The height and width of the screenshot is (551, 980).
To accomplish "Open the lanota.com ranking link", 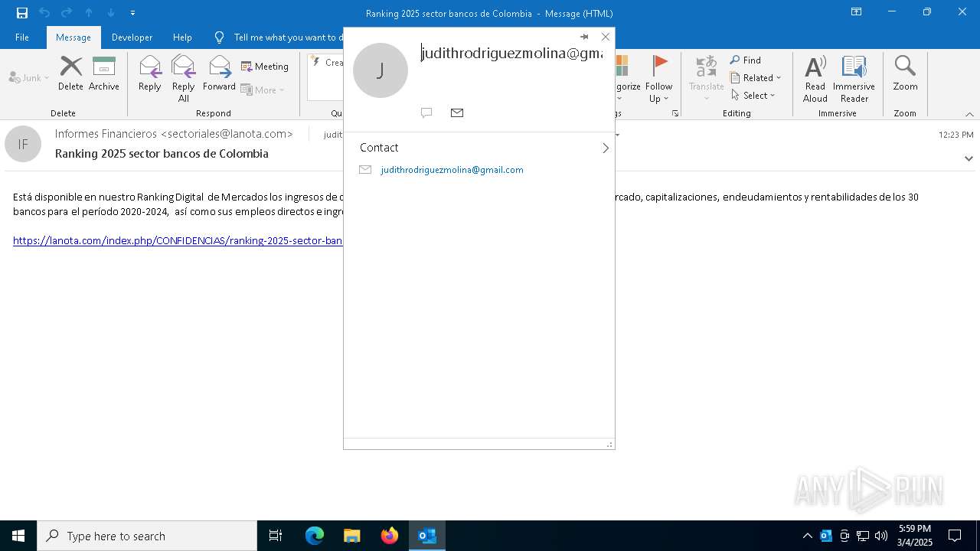I will click(178, 240).
